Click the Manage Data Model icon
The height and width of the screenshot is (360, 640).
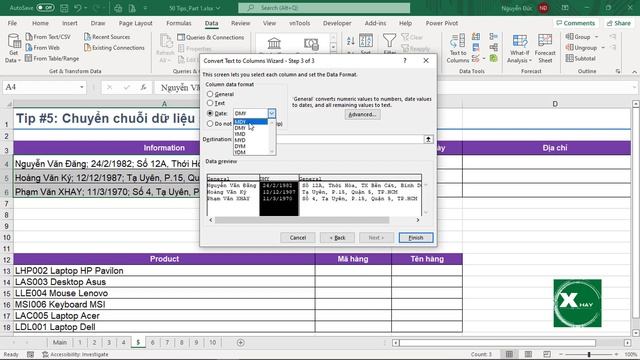[493, 58]
